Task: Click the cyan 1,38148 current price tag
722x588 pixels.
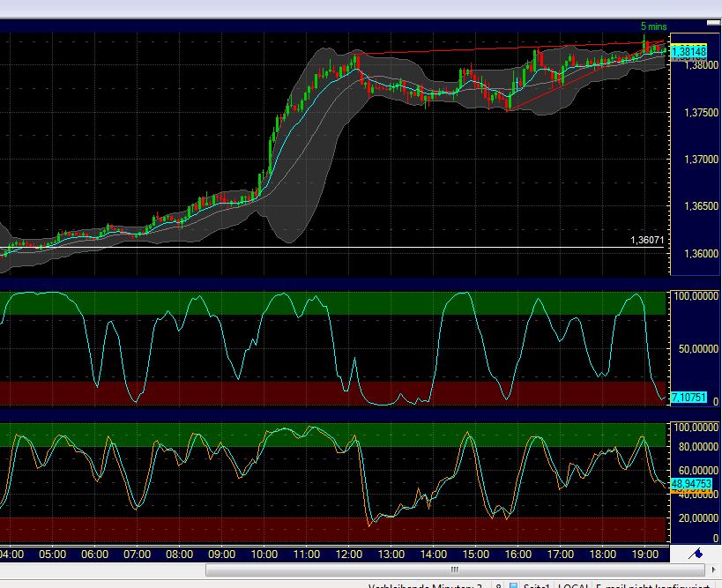Action: click(x=688, y=52)
